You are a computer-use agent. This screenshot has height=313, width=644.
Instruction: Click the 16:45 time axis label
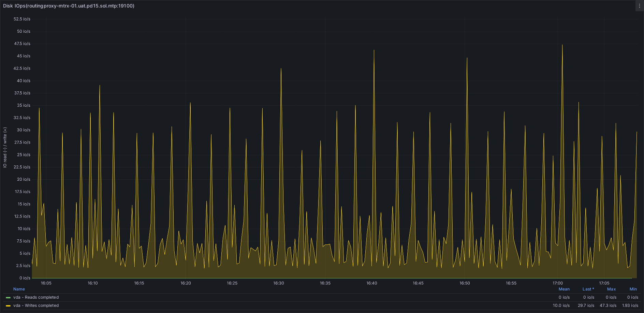point(418,283)
